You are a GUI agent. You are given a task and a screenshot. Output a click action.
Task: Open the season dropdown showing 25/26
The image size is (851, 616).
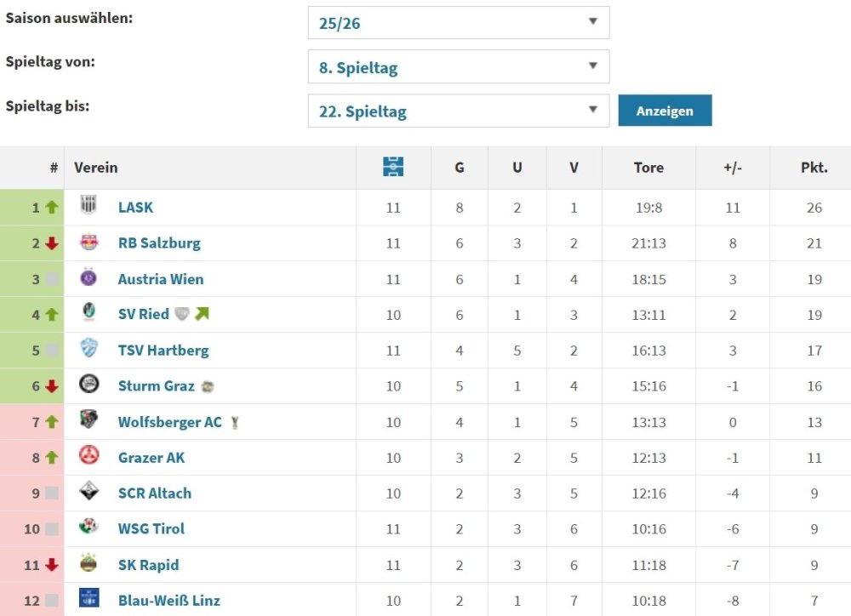pyautogui.click(x=458, y=23)
